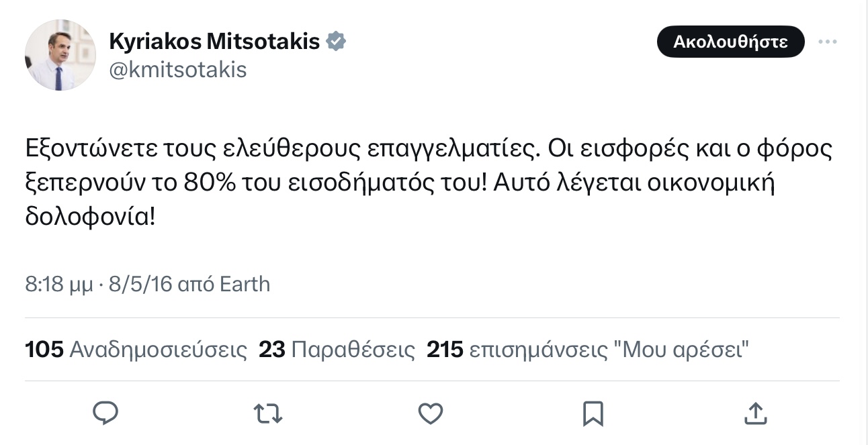The width and height of the screenshot is (868, 445).
Task: Bookmark this tweet using the bookmark icon
Action: click(x=593, y=413)
